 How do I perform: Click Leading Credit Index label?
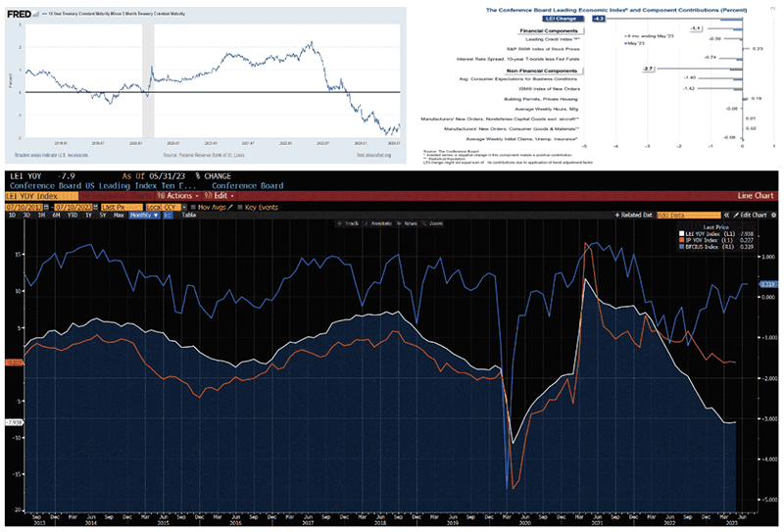tap(553, 39)
